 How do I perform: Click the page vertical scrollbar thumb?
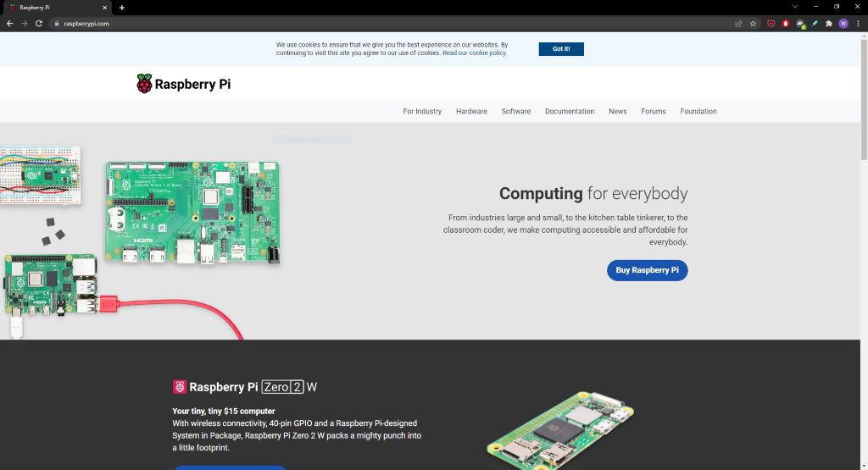point(864,100)
